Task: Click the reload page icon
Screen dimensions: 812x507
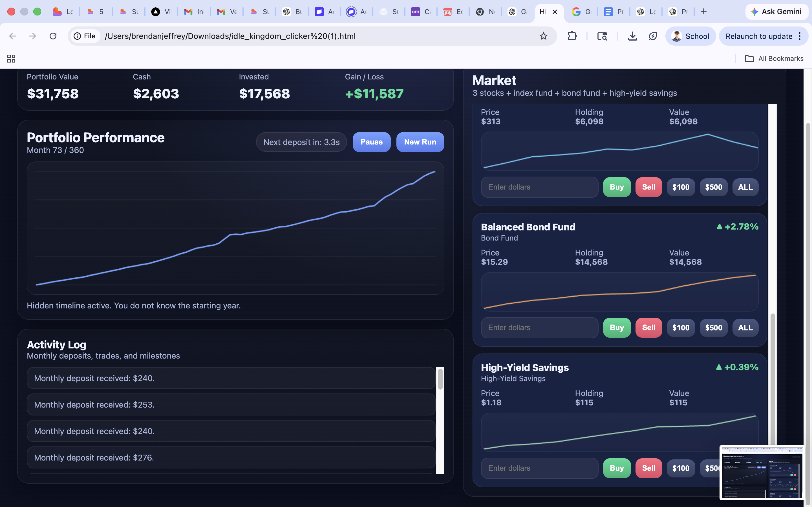Action: click(53, 36)
